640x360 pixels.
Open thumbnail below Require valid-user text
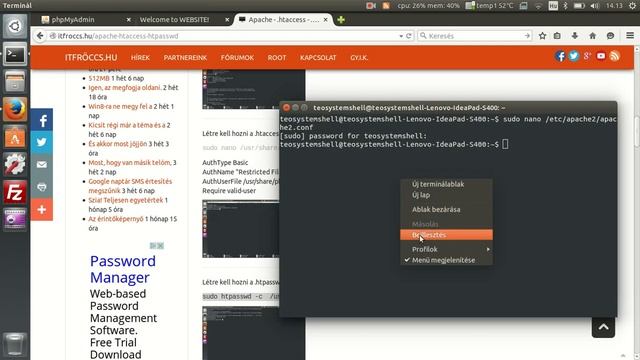tap(241, 229)
